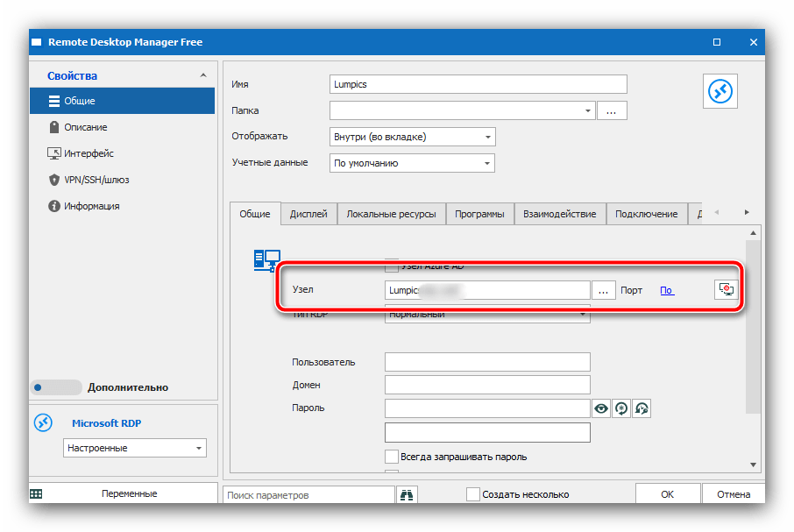Open the Описание section
Screen dimensions: 794x532
pyautogui.click(x=85, y=127)
